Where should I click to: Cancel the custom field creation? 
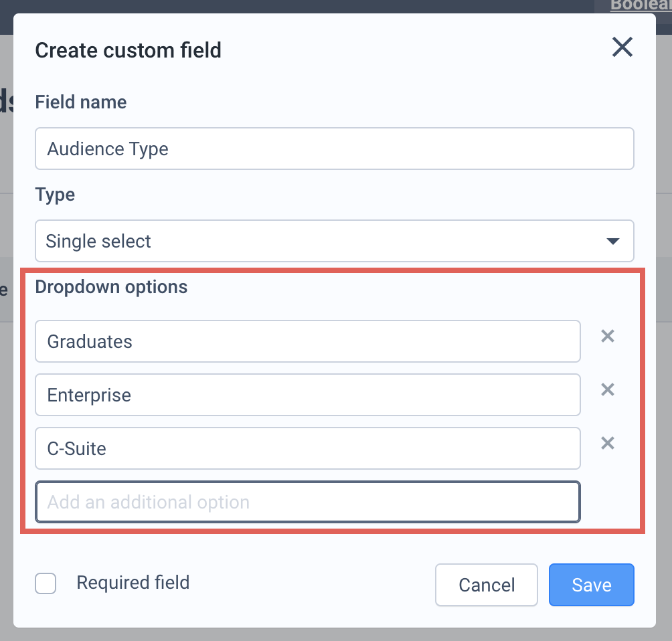tap(487, 585)
